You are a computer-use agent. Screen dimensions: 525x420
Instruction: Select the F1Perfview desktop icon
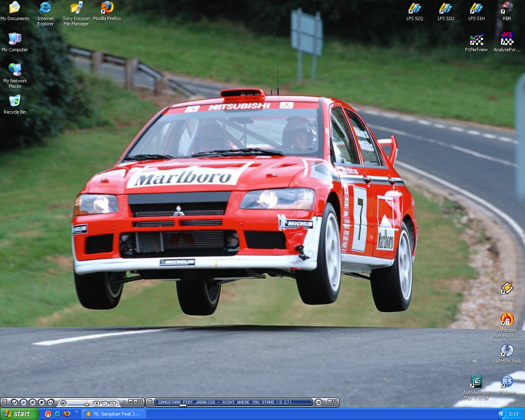[476, 42]
